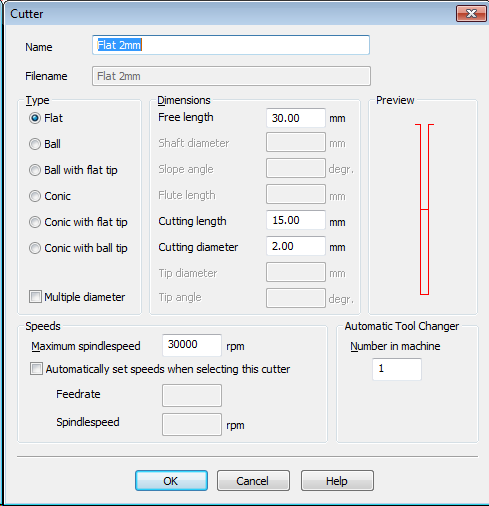The image size is (489, 506).
Task: Select the Flat cutter type
Action: 35,118
